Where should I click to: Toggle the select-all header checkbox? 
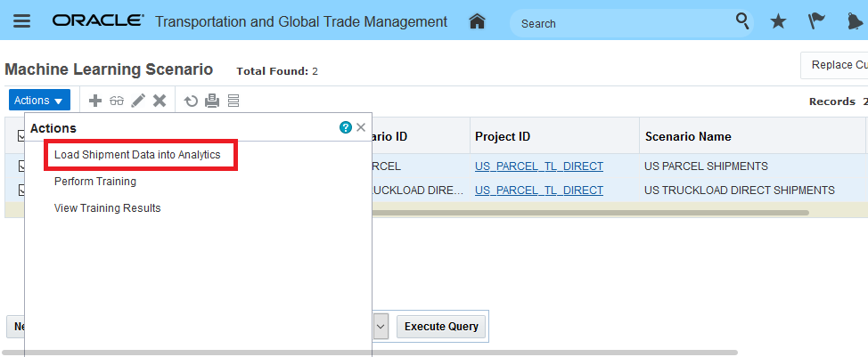[x=22, y=136]
